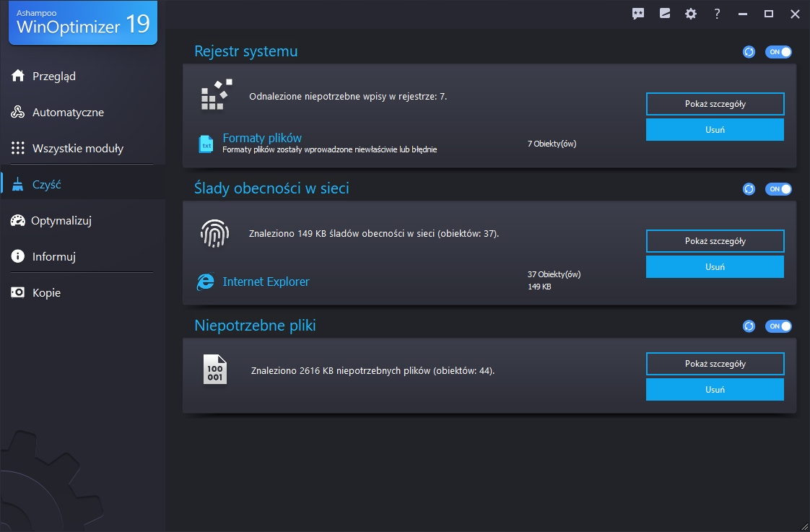Close the WinOptimizer window

(795, 14)
